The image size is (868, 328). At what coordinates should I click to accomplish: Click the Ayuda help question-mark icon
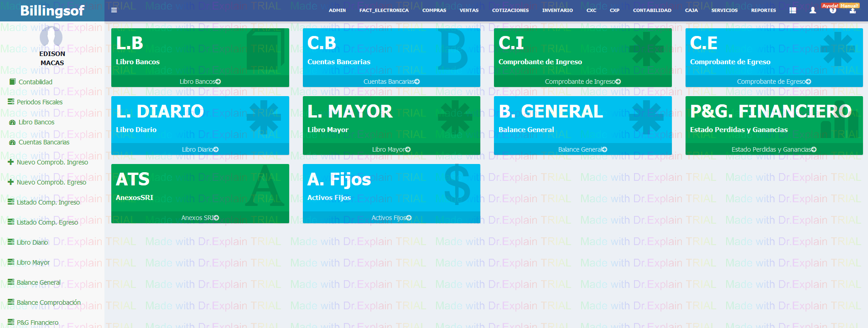click(833, 10)
